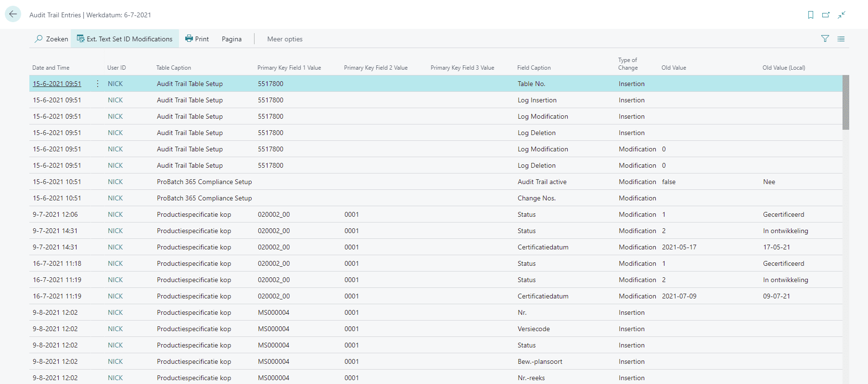The image size is (868, 384).
Task: Show row options for the selected entry
Action: 98,84
